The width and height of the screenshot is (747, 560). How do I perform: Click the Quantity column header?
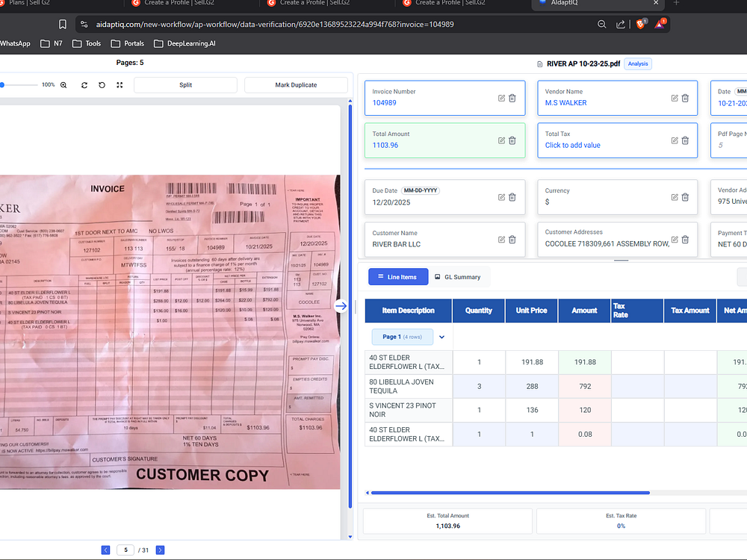tap(479, 311)
